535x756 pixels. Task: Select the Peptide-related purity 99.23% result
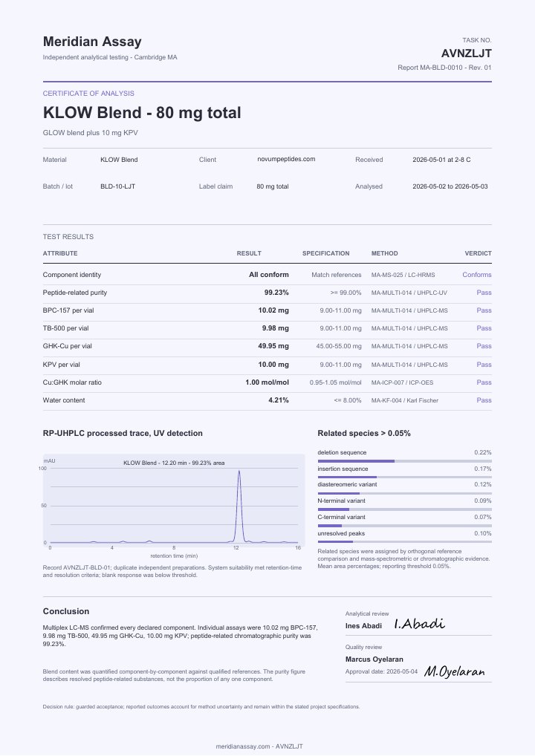276,293
